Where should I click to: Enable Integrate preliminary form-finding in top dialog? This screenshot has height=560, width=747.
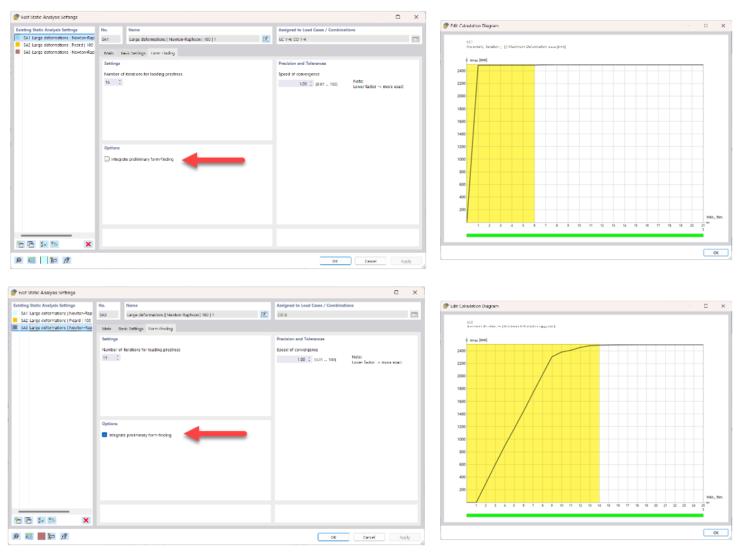point(106,158)
